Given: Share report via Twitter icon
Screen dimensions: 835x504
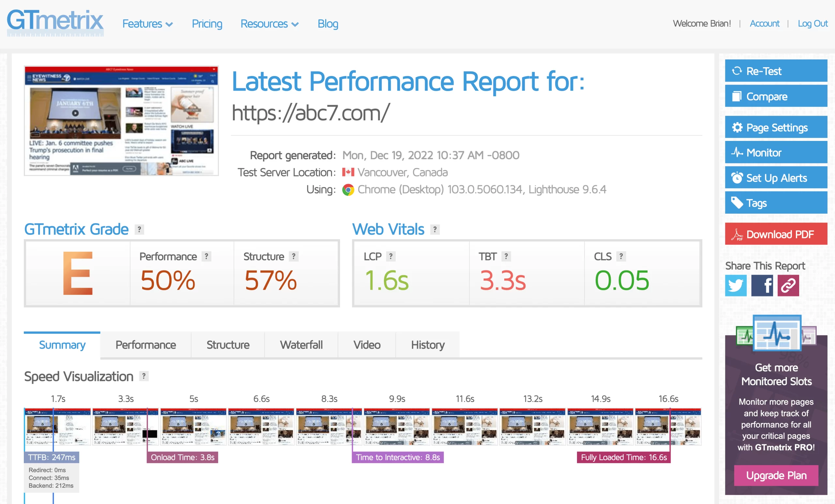Looking at the screenshot, I should 736,285.
